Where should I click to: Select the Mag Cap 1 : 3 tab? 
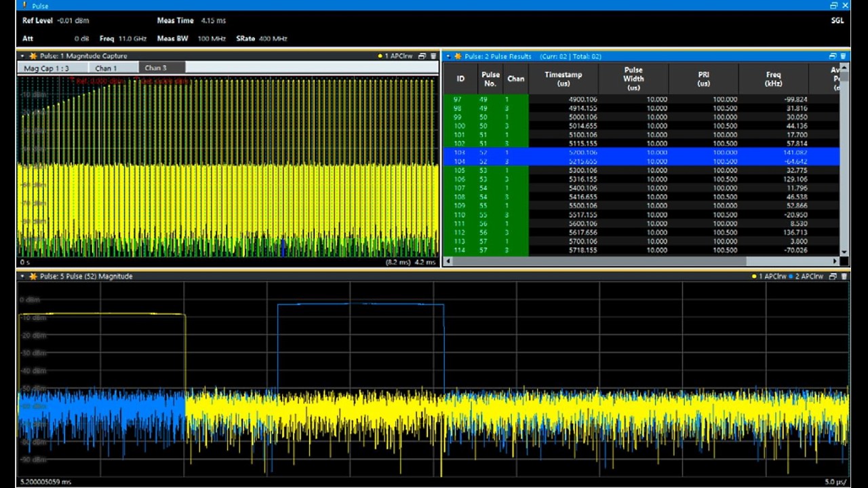53,68
